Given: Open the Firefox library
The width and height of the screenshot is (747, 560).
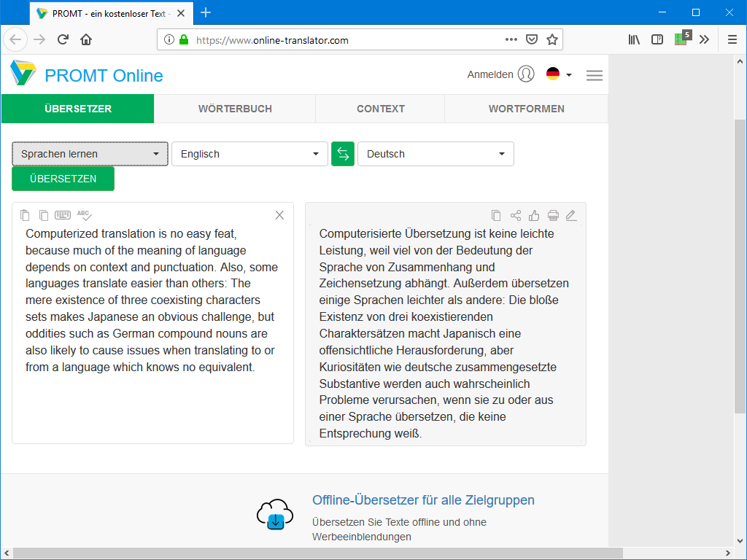Looking at the screenshot, I should click(x=634, y=39).
